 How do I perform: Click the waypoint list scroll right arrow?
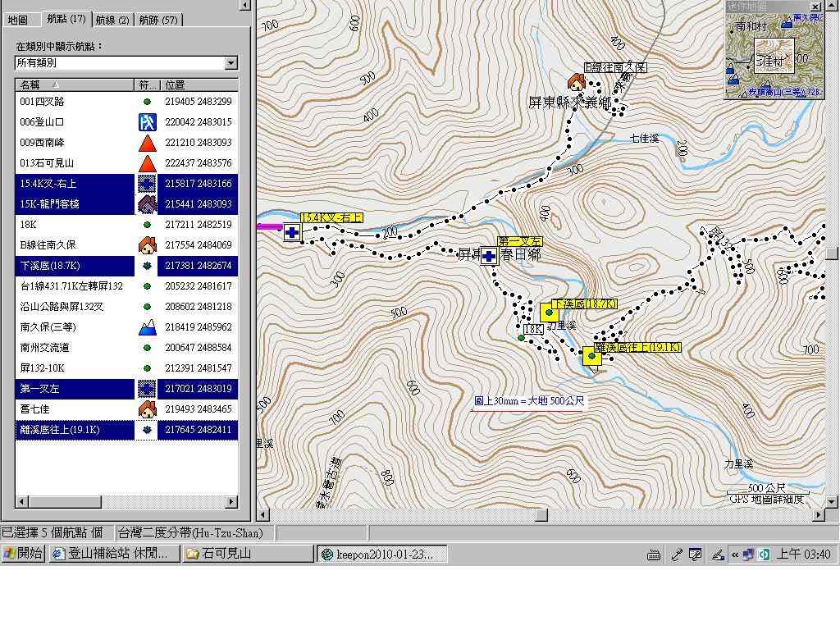click(x=231, y=501)
